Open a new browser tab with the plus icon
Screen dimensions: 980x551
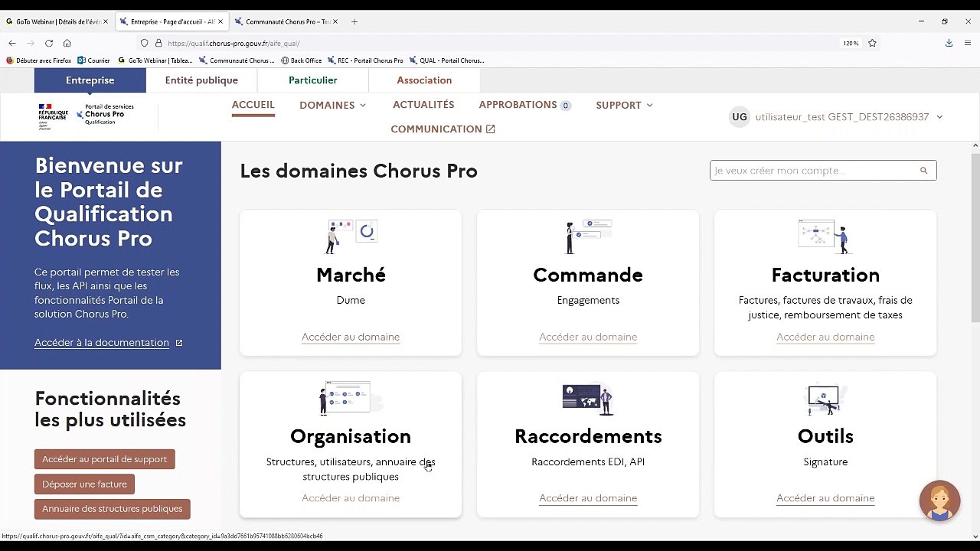(x=354, y=21)
